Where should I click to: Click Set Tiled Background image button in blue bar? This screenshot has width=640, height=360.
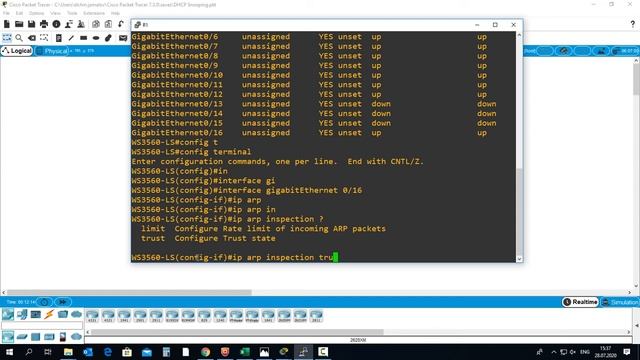[x=601, y=51]
